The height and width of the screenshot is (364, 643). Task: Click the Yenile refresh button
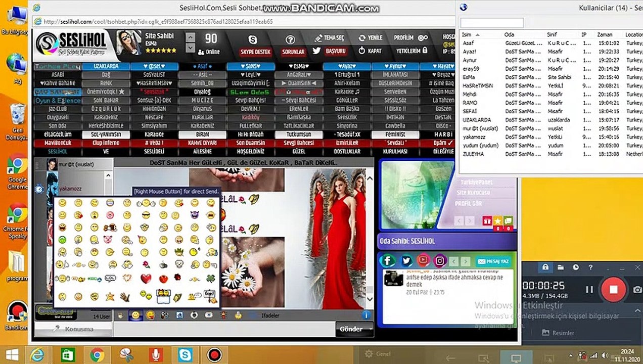(371, 38)
